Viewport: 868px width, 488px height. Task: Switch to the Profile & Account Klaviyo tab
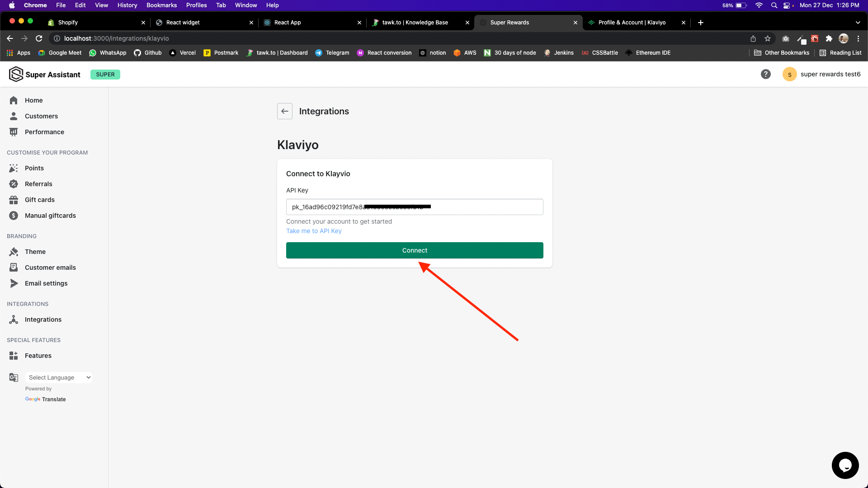point(632,23)
